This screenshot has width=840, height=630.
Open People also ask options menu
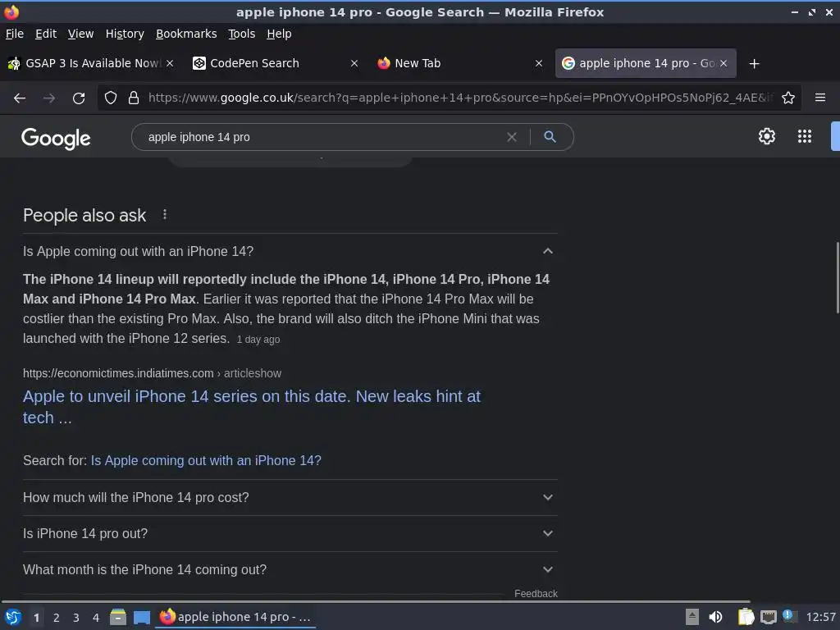pyautogui.click(x=164, y=215)
